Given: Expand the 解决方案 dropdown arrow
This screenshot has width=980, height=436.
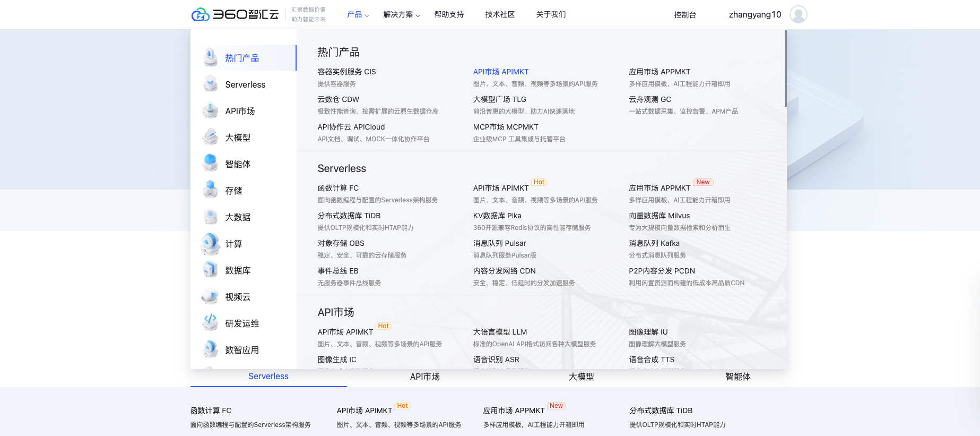Looking at the screenshot, I should point(418,15).
